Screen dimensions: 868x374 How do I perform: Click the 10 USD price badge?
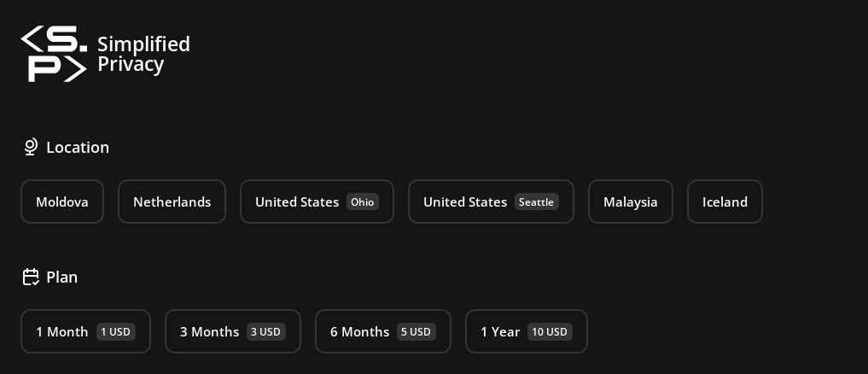point(550,332)
